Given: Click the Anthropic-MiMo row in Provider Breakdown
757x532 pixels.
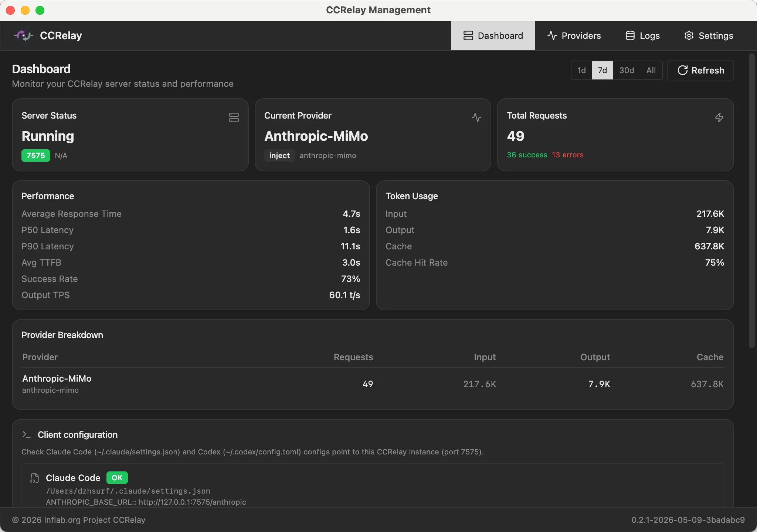Looking at the screenshot, I should pos(373,384).
